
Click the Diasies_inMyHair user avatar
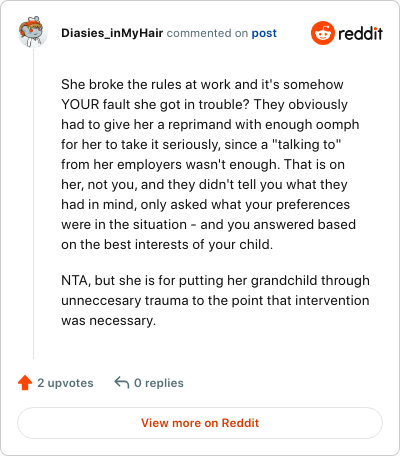click(x=33, y=32)
